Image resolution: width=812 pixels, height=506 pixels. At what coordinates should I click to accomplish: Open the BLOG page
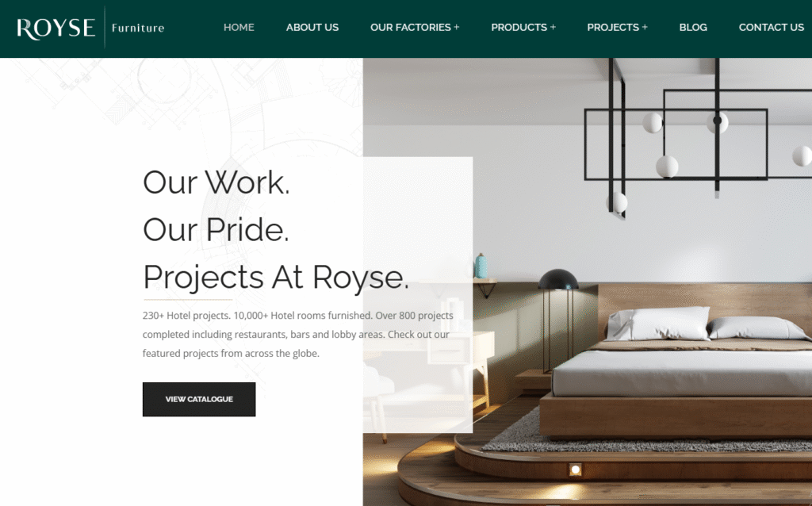pos(693,28)
